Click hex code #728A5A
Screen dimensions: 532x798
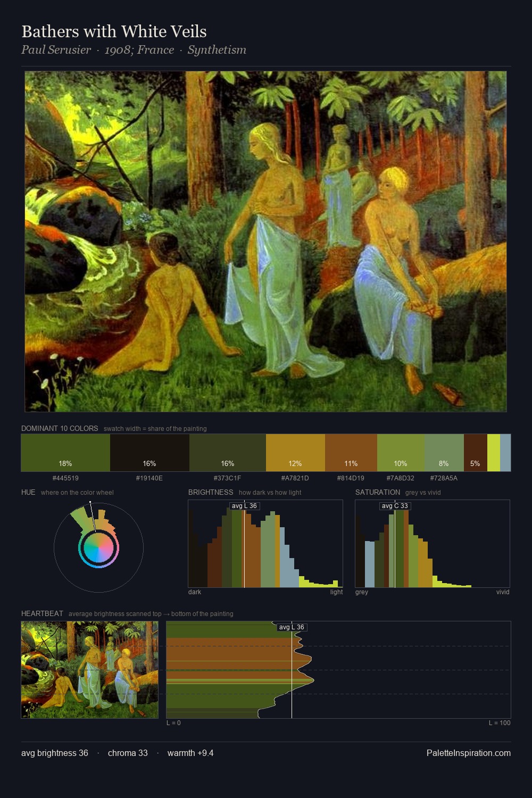444,478
